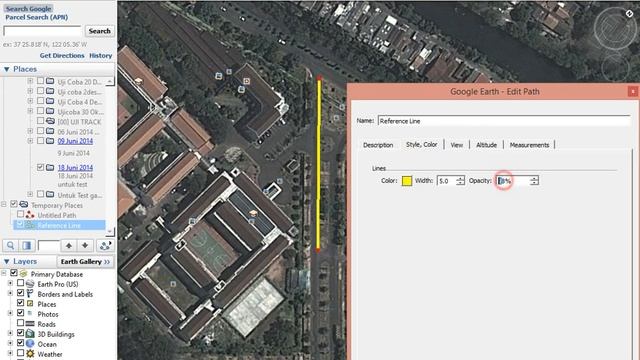Open the Get Directions link
The width and height of the screenshot is (640, 360).
[x=62, y=56]
